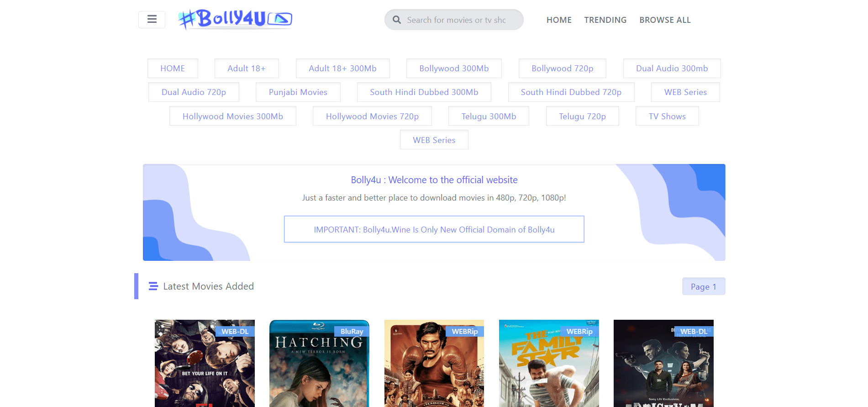Click the IMPORTANT official domain notice
The image size is (868, 407).
point(434,229)
